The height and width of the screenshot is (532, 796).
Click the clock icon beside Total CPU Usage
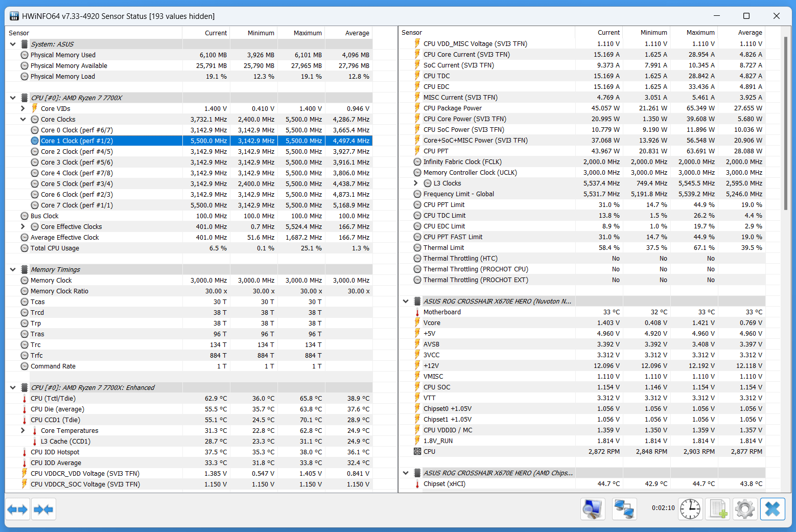click(25, 248)
